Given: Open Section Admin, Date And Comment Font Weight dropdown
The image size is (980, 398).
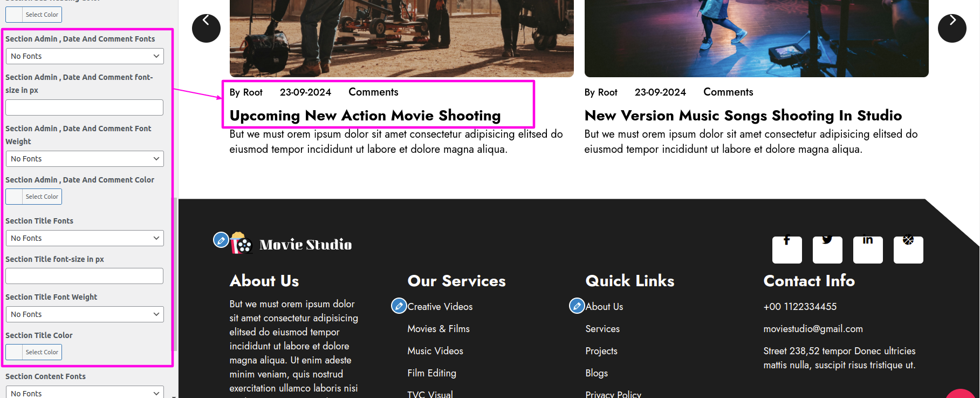Looking at the screenshot, I should [85, 159].
